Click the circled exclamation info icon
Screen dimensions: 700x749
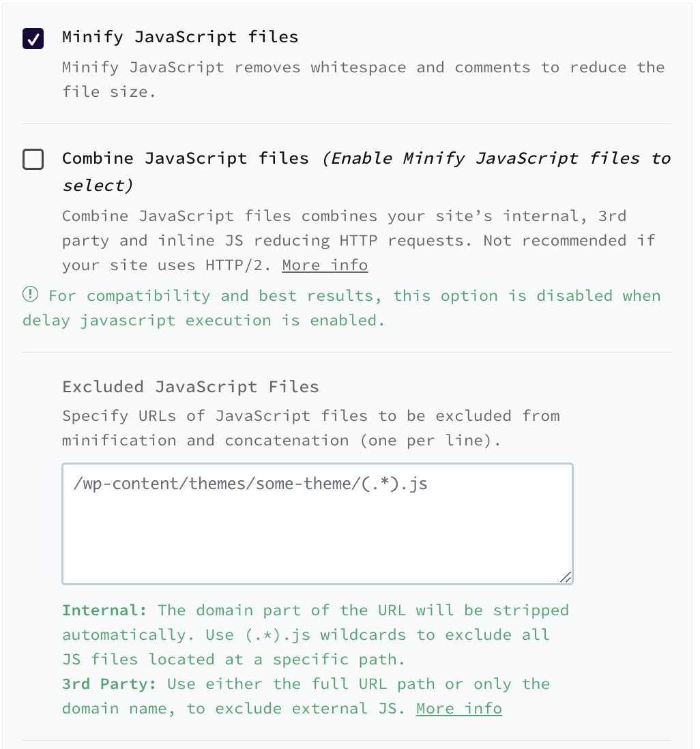31,295
